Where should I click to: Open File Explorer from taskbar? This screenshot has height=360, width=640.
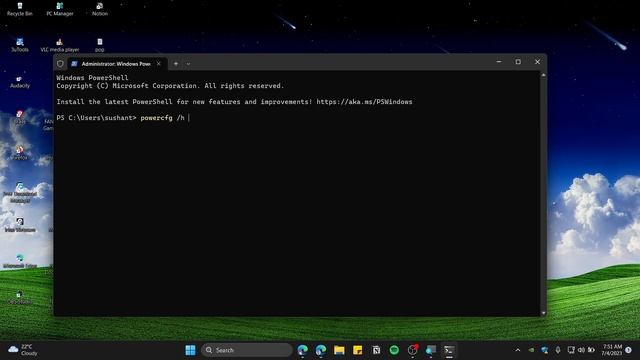click(339, 350)
